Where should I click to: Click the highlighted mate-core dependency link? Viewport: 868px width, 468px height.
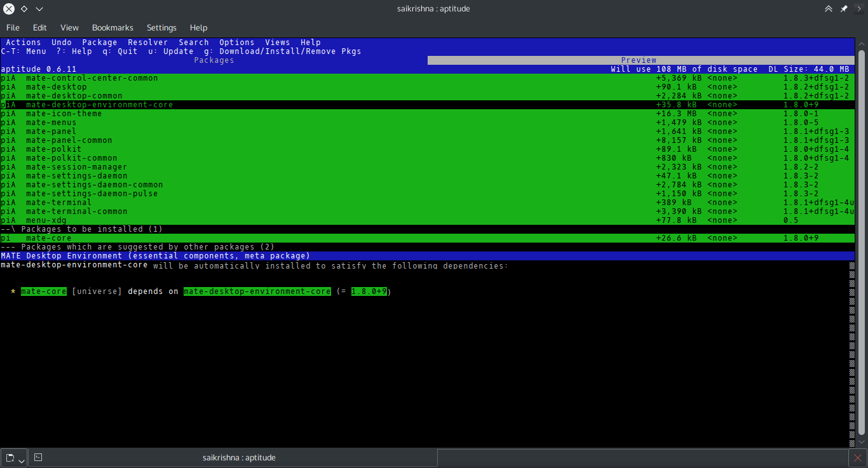pyautogui.click(x=43, y=291)
